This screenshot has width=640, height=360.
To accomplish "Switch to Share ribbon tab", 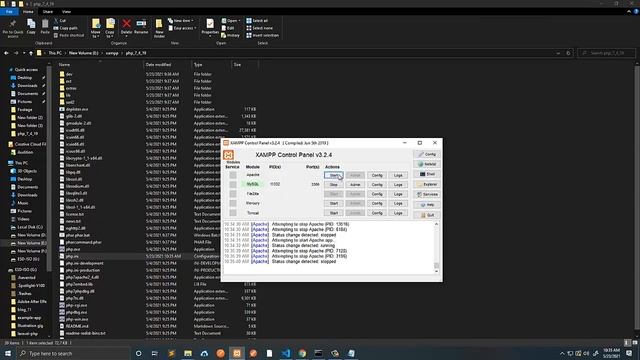I will click(x=48, y=12).
